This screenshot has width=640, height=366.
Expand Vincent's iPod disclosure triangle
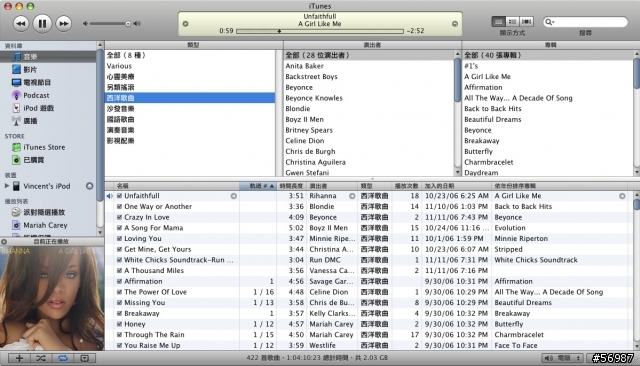[7, 186]
